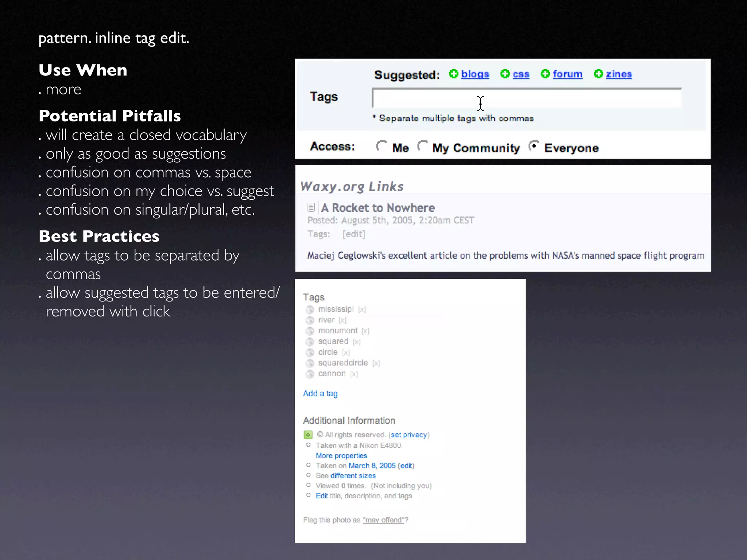Open the A Rocket to Nowhere link
The image size is (747, 560).
point(378,208)
